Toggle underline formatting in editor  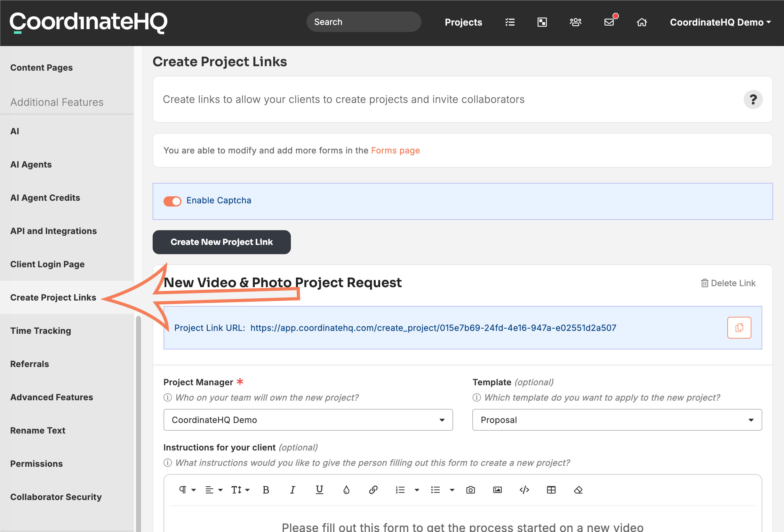click(x=319, y=490)
